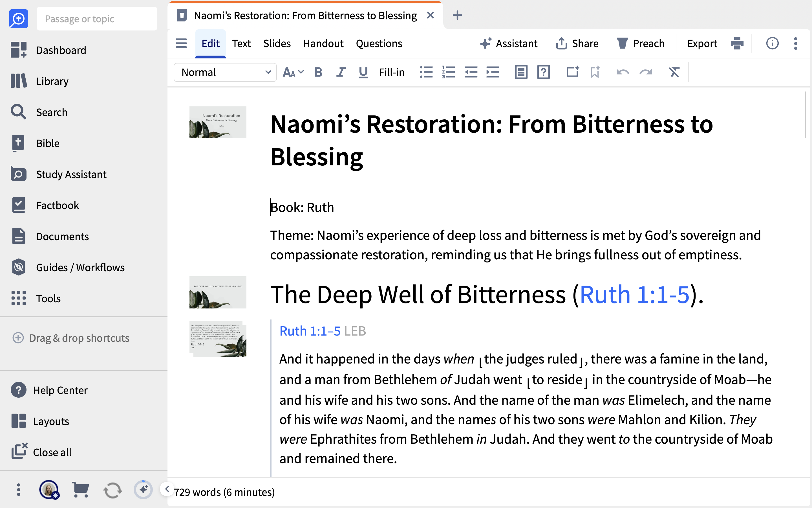Open the Dashboard from sidebar

[x=49, y=50]
